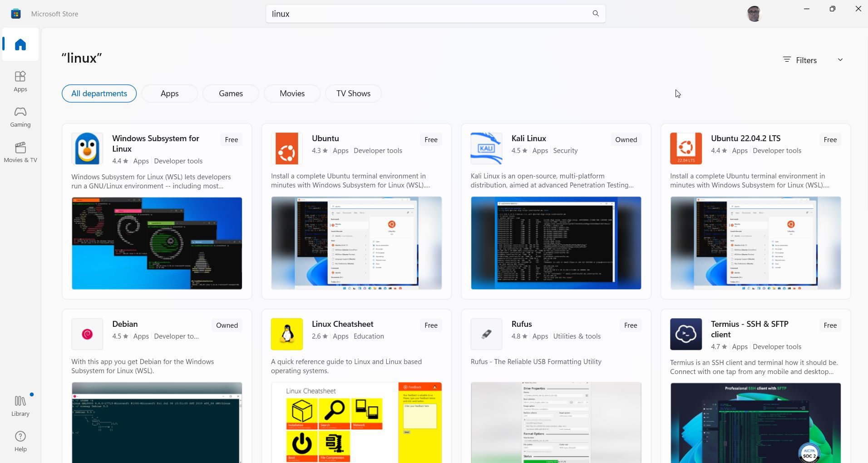Filter results by Games
The image size is (868, 463).
click(231, 94)
